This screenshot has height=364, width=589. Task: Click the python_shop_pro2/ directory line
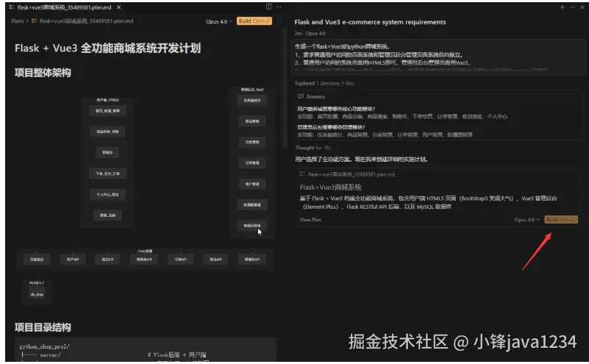point(44,346)
